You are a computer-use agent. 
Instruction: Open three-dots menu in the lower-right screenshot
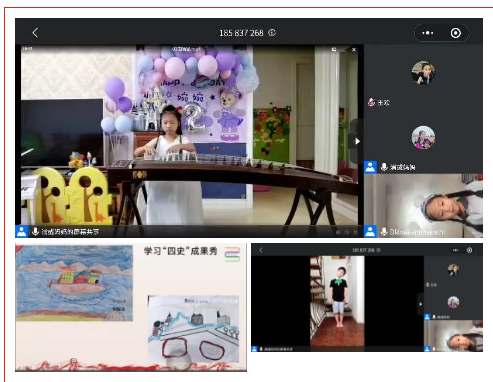(x=455, y=250)
